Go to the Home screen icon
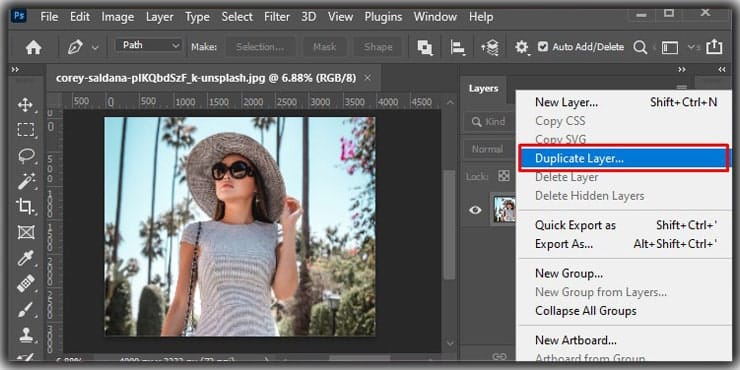740x370 pixels. pyautogui.click(x=34, y=47)
